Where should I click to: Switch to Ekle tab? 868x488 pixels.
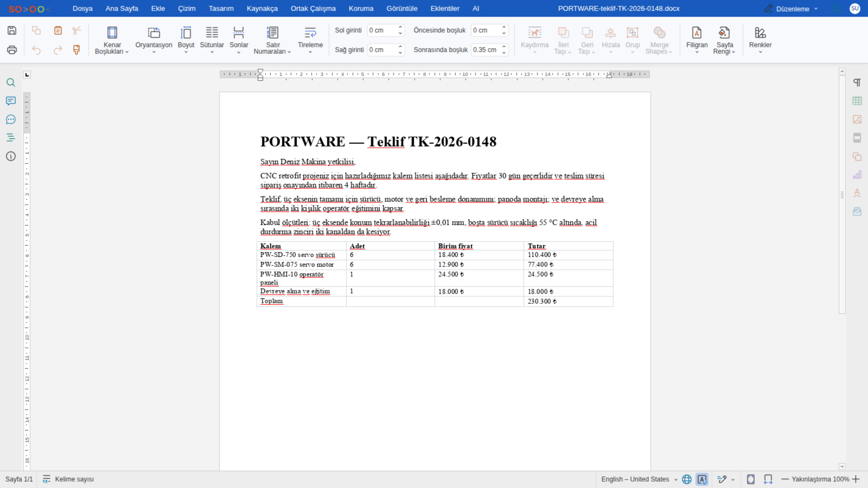click(x=158, y=8)
